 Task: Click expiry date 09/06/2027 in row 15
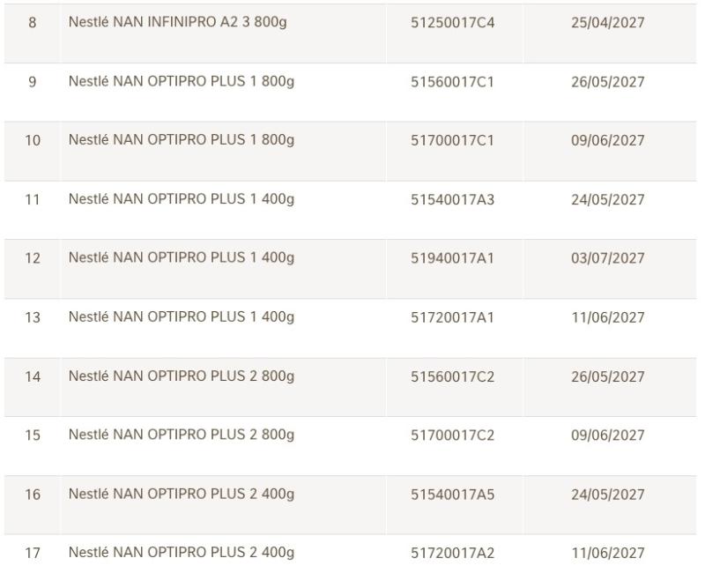coord(608,435)
